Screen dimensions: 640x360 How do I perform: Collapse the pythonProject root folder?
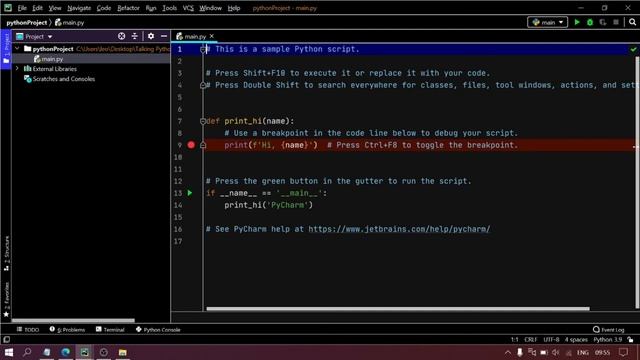[x=17, y=49]
